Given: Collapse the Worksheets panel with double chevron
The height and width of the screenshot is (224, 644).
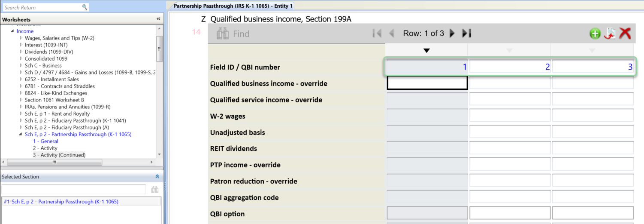Looking at the screenshot, I should click(x=158, y=19).
